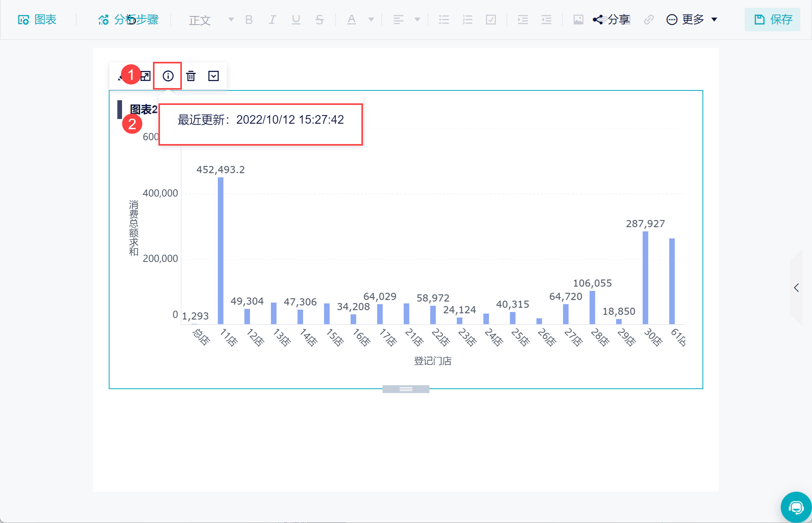The height and width of the screenshot is (523, 812).
Task: Toggle underline formatting
Action: (x=296, y=20)
